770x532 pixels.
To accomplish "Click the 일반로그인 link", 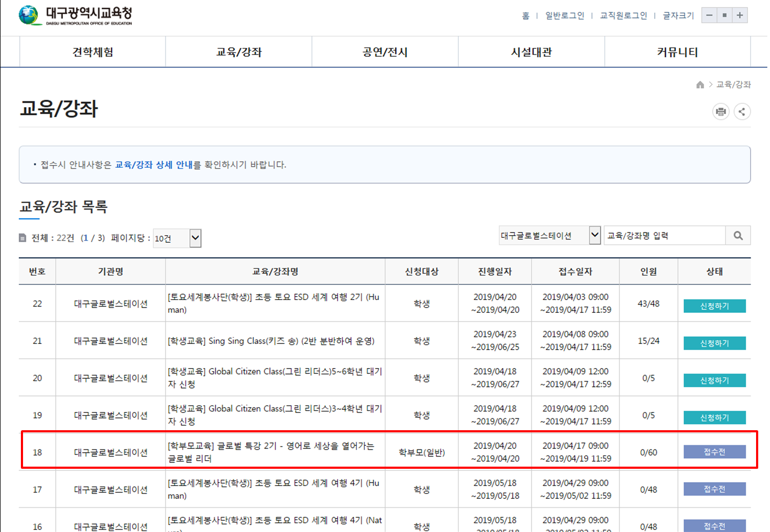I will (564, 16).
